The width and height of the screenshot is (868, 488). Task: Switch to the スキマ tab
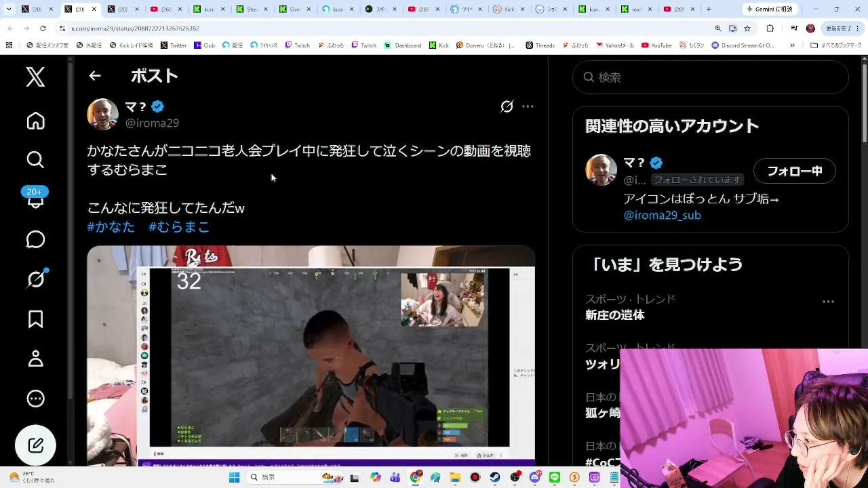[381, 9]
